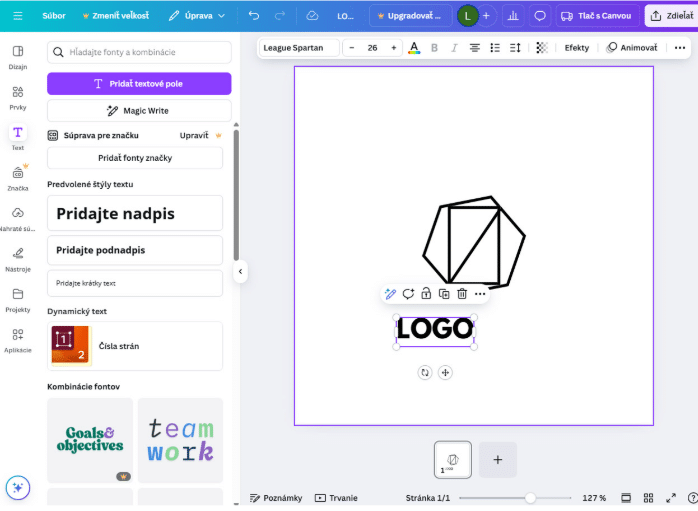Click the undo arrow icon

(254, 16)
